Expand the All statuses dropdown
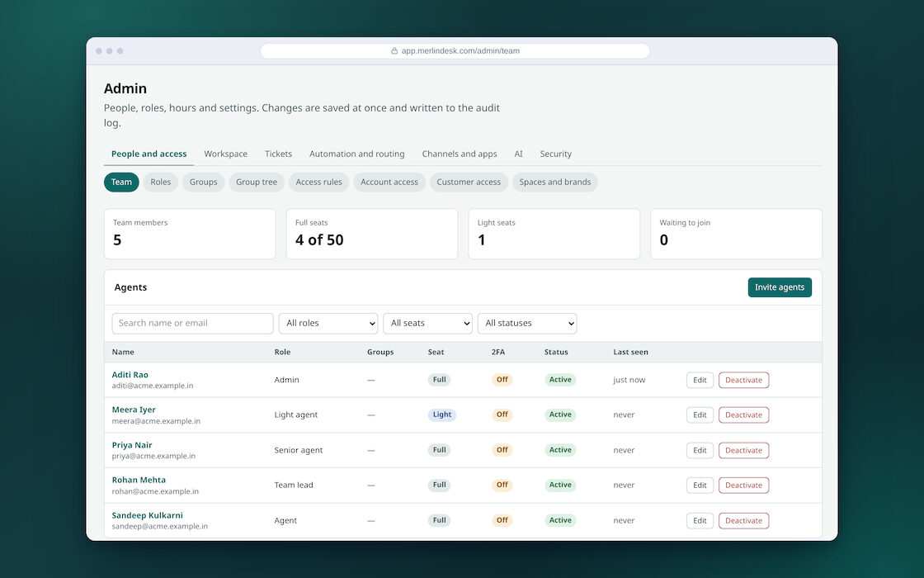The height and width of the screenshot is (578, 924). click(527, 323)
